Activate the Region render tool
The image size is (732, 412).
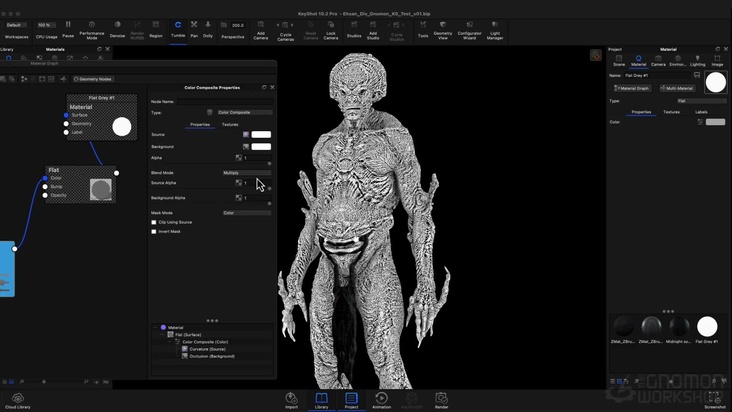[x=156, y=29]
